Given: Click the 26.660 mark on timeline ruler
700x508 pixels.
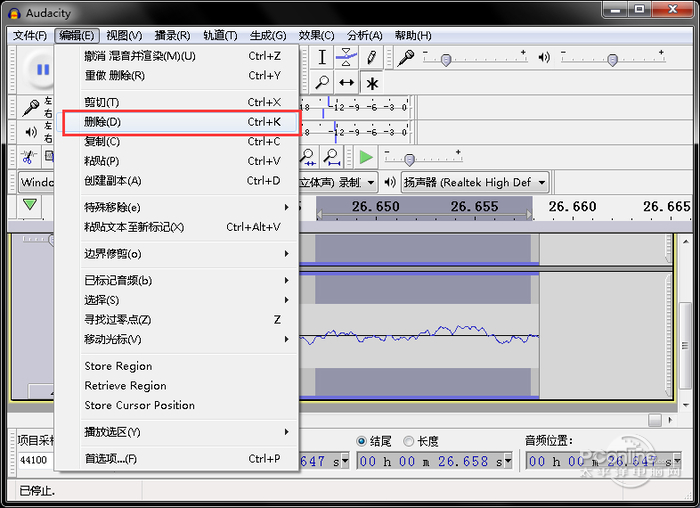Looking at the screenshot, I should click(572, 207).
